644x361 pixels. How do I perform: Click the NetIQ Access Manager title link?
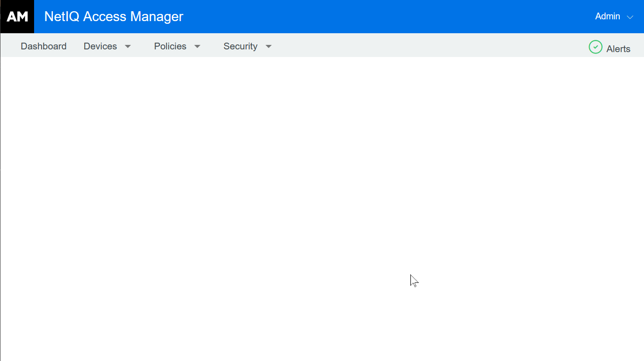point(113,16)
